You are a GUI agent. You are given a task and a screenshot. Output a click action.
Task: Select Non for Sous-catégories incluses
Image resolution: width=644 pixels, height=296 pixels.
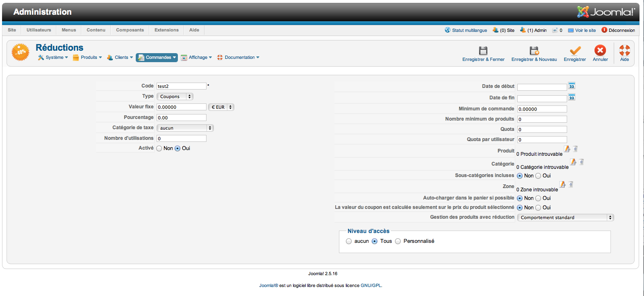(x=520, y=176)
